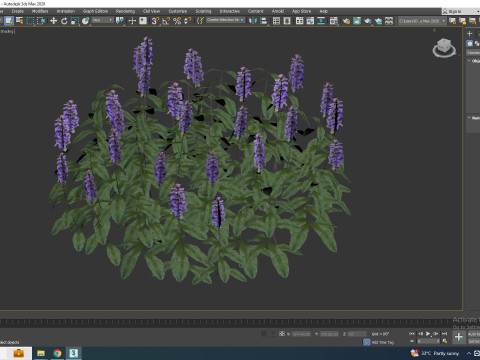This screenshot has height=360, width=480.
Task: Open the Sign In dropdown
Action: (x=461, y=11)
